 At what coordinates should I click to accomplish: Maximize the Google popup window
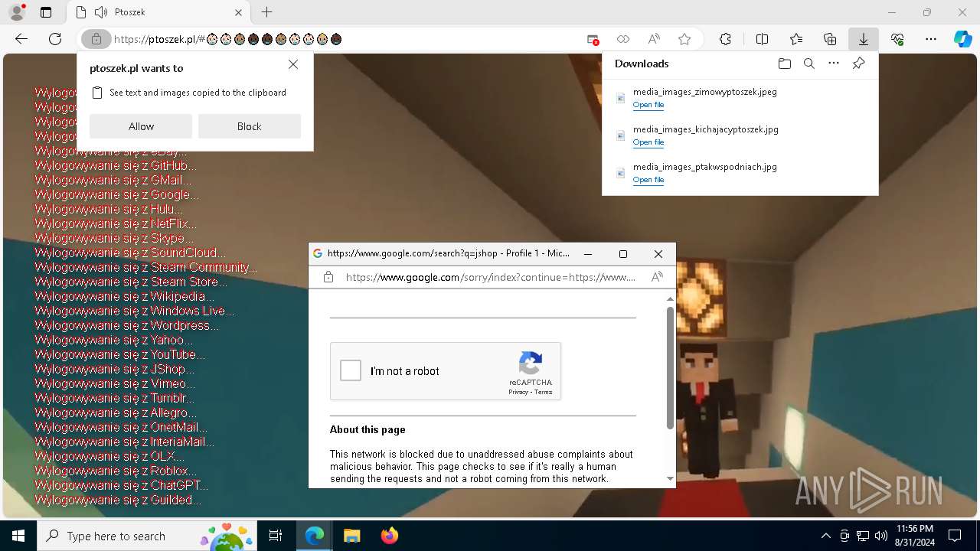pos(623,254)
